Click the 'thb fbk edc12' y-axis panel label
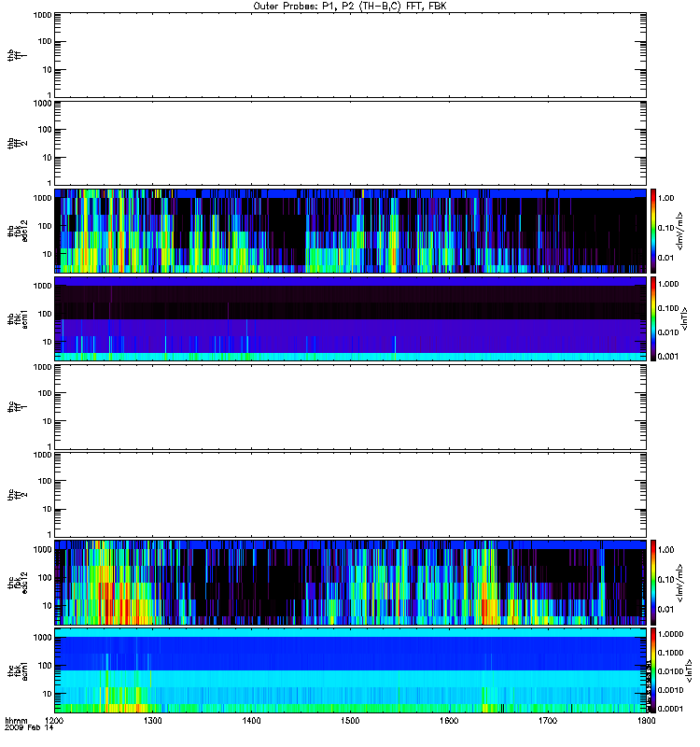The width and height of the screenshot is (700, 747). coord(17,231)
